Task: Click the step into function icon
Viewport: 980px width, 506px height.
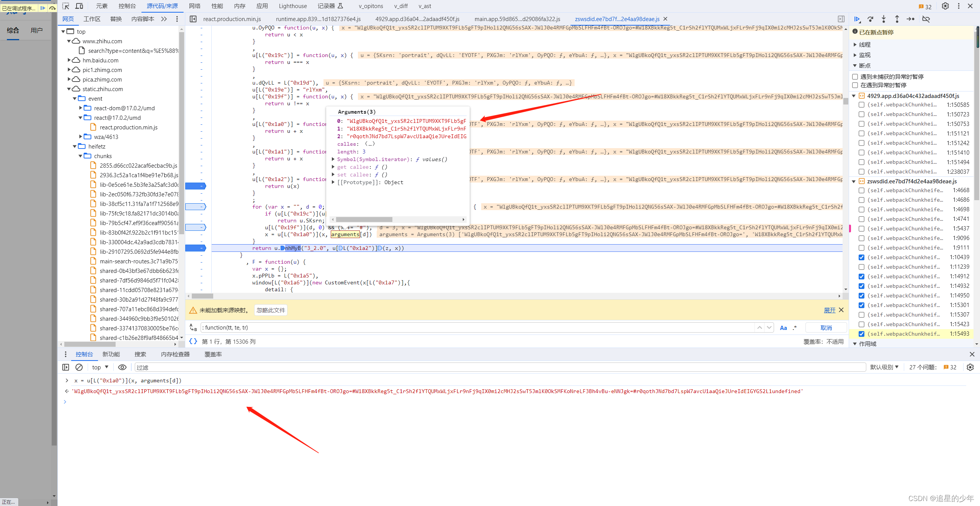Action: pos(884,19)
